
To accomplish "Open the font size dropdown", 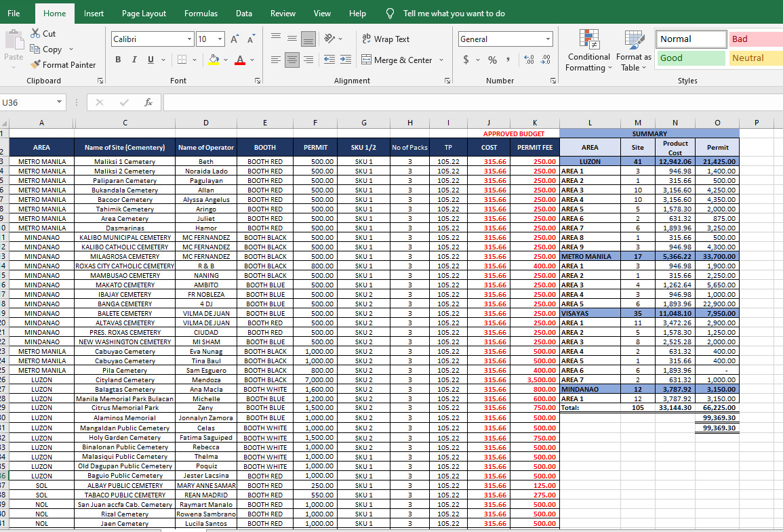I will pos(220,39).
